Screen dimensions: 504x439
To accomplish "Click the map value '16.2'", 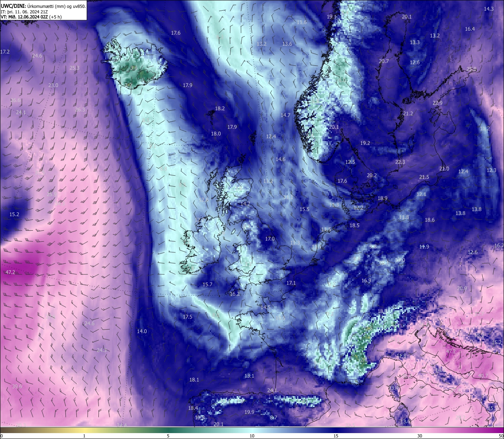I will [235, 294].
